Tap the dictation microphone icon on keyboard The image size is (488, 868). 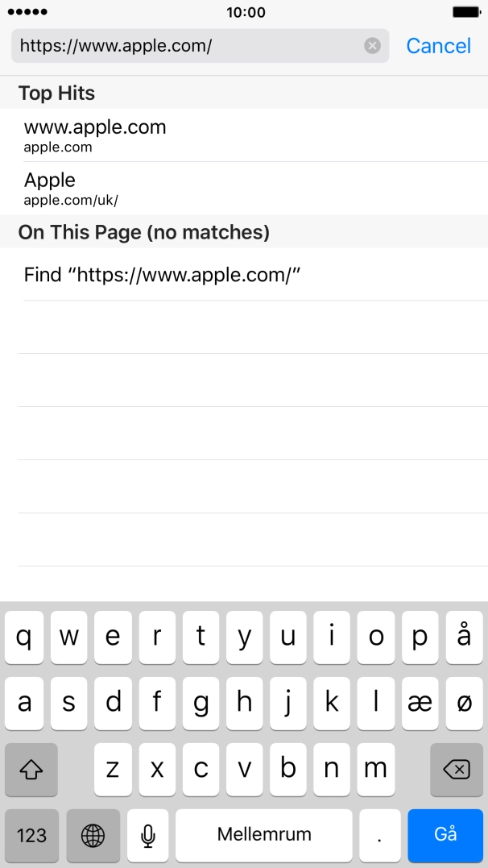[x=147, y=835]
